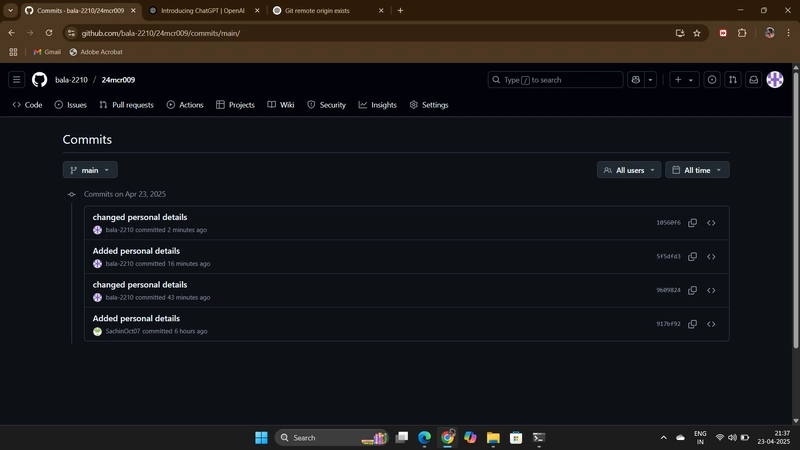Open pull requests icon in header
The height and width of the screenshot is (450, 800).
[x=733, y=80]
